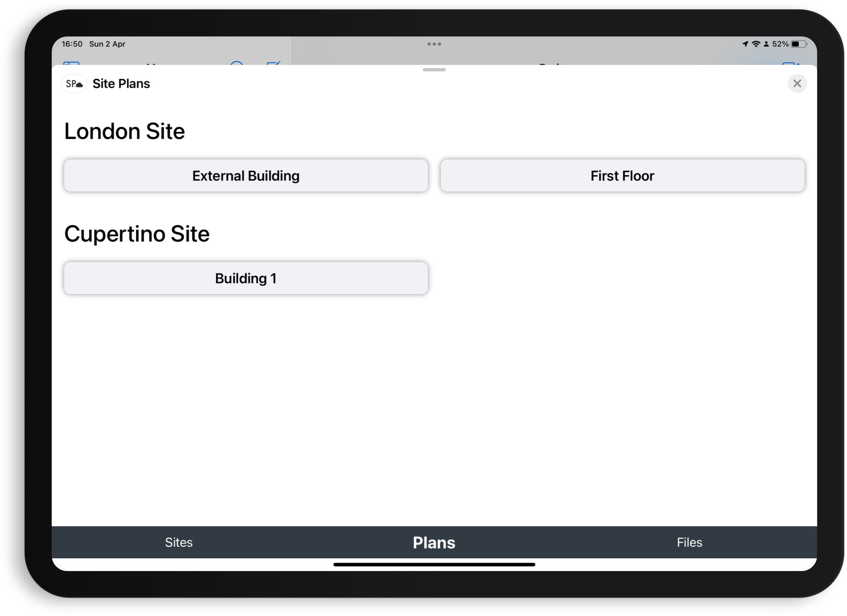
Task: Select the Plans tab
Action: point(434,542)
